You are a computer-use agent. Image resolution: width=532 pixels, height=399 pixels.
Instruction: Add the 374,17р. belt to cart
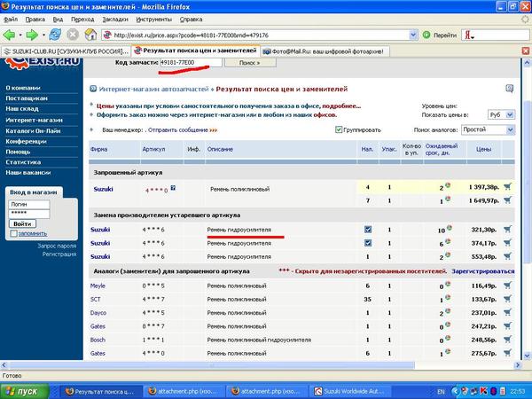point(507,243)
